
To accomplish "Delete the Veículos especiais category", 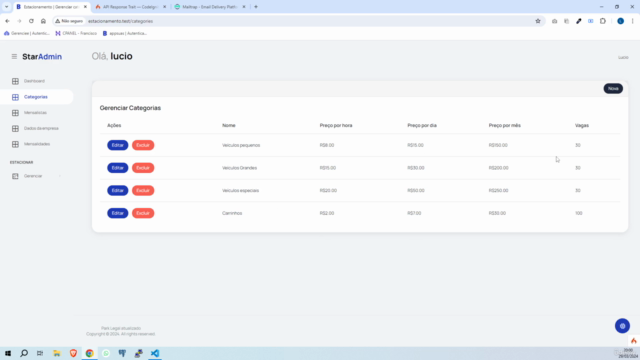I will tap(143, 191).
